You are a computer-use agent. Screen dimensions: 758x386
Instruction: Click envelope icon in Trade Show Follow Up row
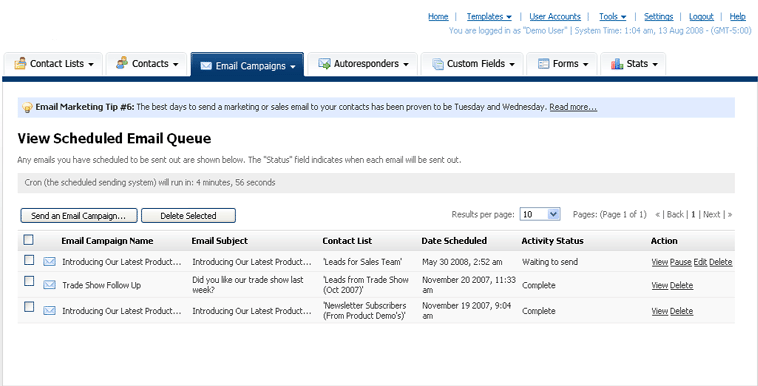(49, 285)
